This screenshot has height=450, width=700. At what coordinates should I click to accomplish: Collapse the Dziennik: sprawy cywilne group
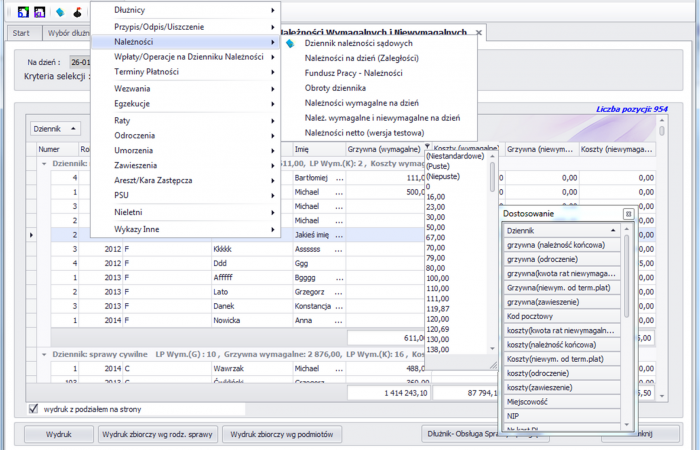(44, 354)
